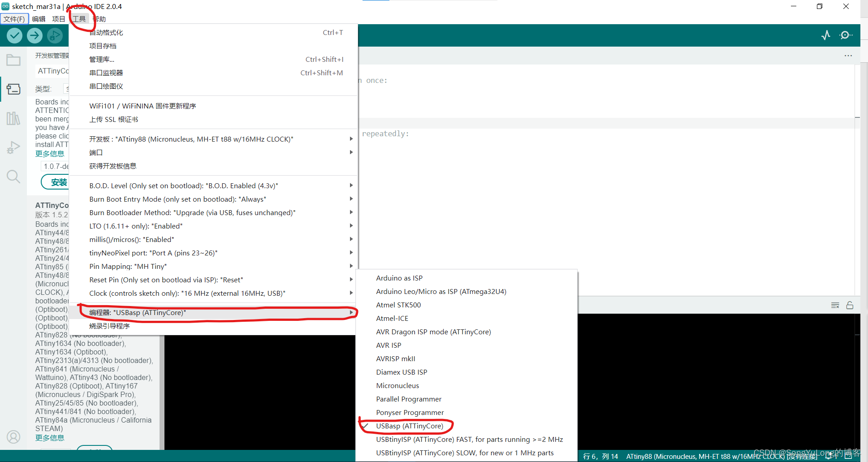This screenshot has height=462, width=868.
Task: Open the 1.0.7-dev version dropdown
Action: pyautogui.click(x=55, y=166)
